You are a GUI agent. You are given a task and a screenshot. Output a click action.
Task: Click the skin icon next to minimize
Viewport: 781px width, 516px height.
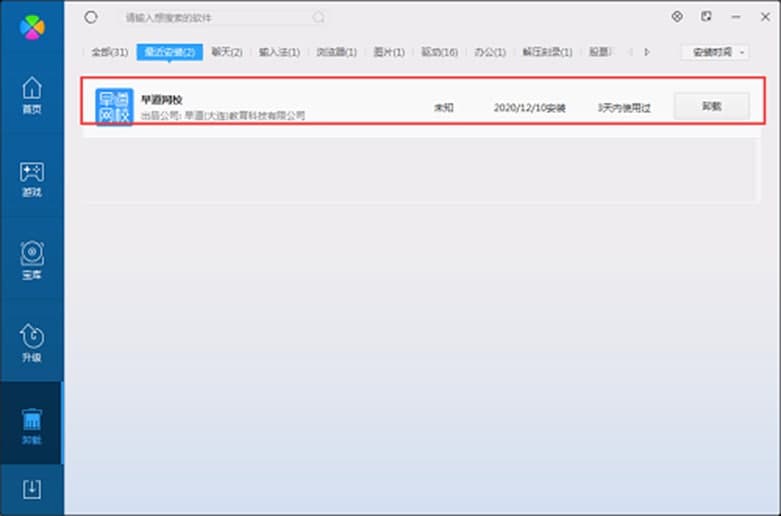[707, 17]
